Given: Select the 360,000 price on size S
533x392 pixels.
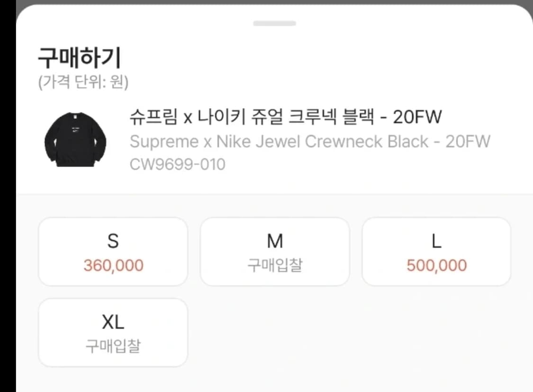Looking at the screenshot, I should pyautogui.click(x=112, y=265).
